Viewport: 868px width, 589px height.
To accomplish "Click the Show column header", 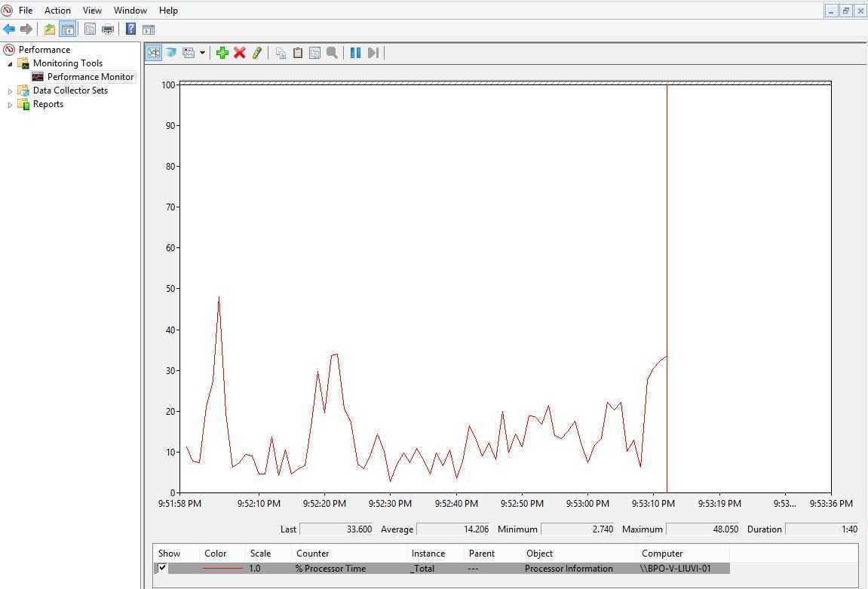I will click(x=176, y=553).
